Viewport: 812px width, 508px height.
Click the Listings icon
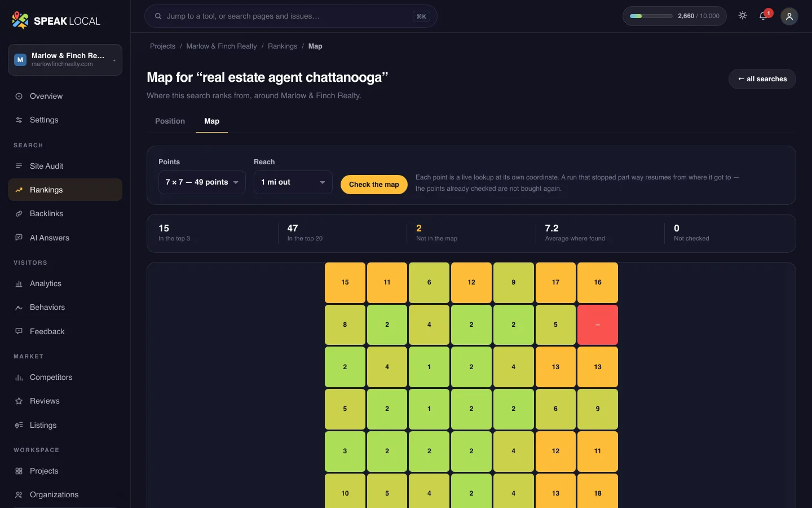(x=19, y=426)
